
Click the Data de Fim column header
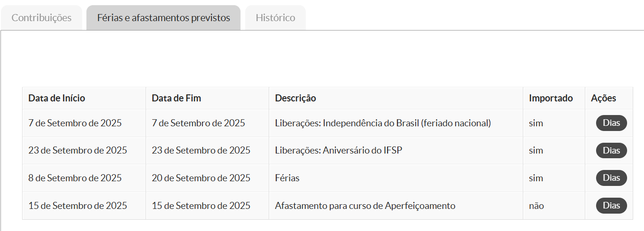pyautogui.click(x=176, y=98)
